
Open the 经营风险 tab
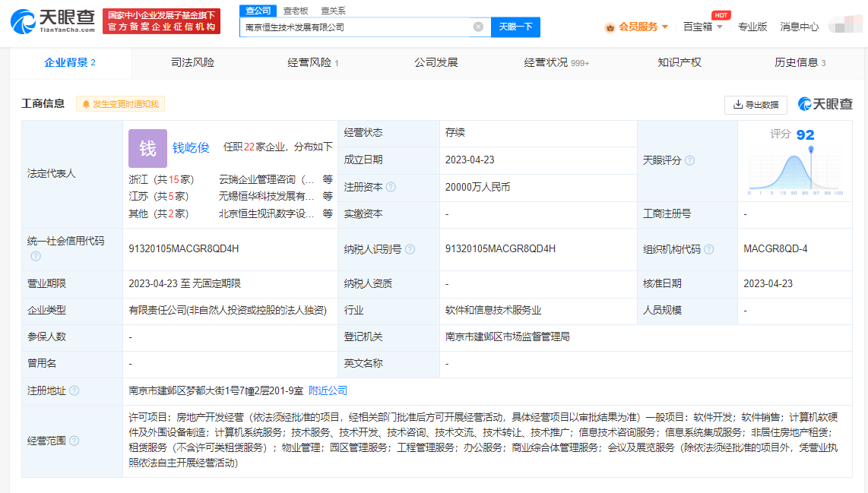point(312,62)
